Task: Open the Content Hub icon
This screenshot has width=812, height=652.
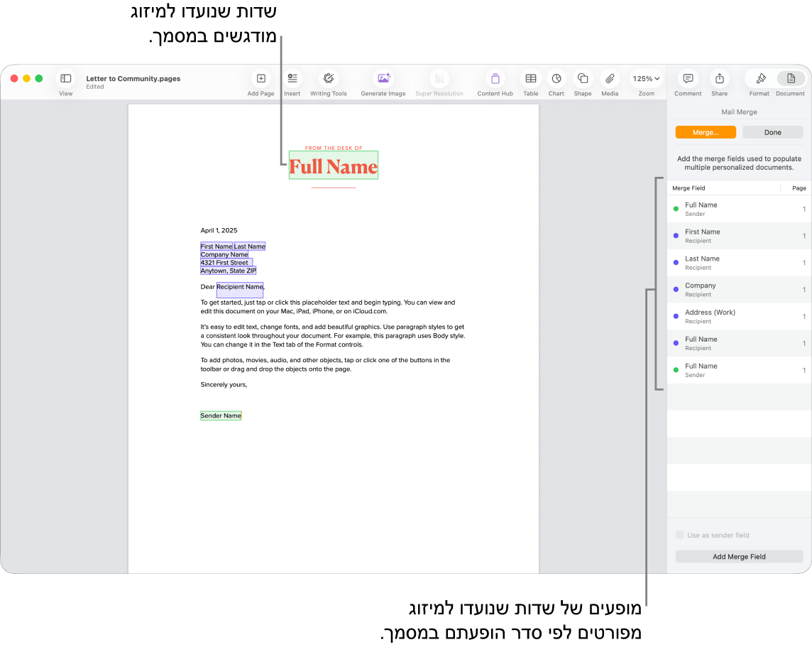Action: coord(495,79)
